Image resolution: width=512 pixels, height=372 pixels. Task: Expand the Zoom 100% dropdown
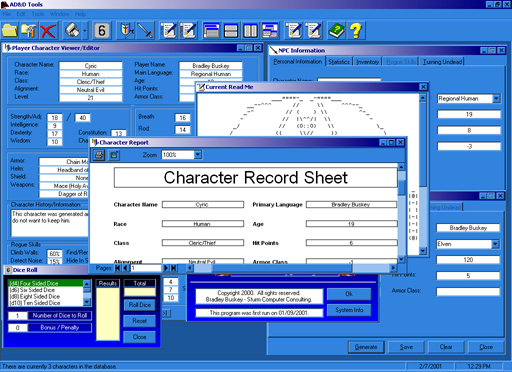198,155
